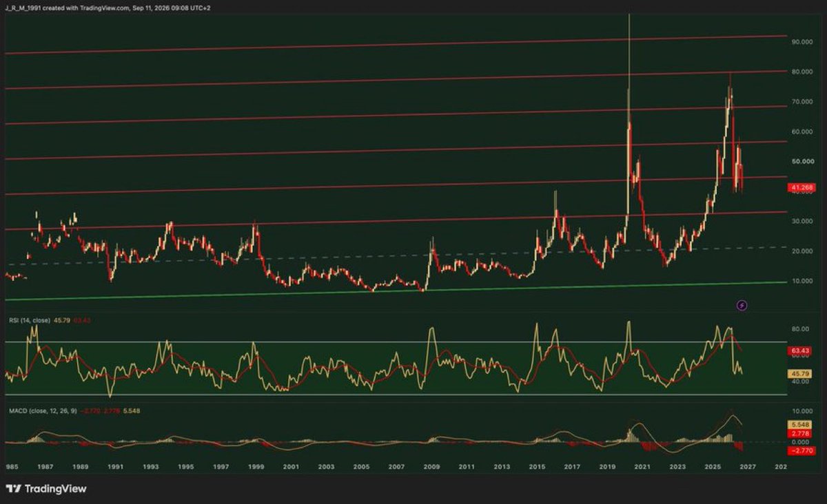The width and height of the screenshot is (827, 504).
Task: Click the 30.000 price axis label
Action: [x=804, y=221]
